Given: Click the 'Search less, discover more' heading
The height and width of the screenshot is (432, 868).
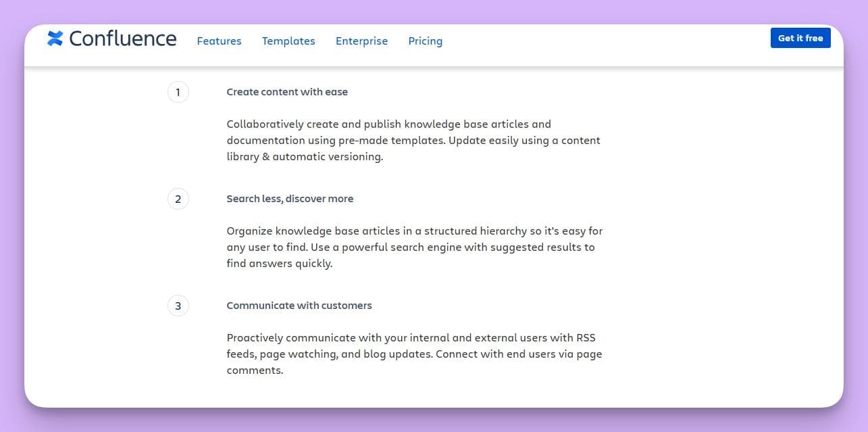Looking at the screenshot, I should point(290,199).
